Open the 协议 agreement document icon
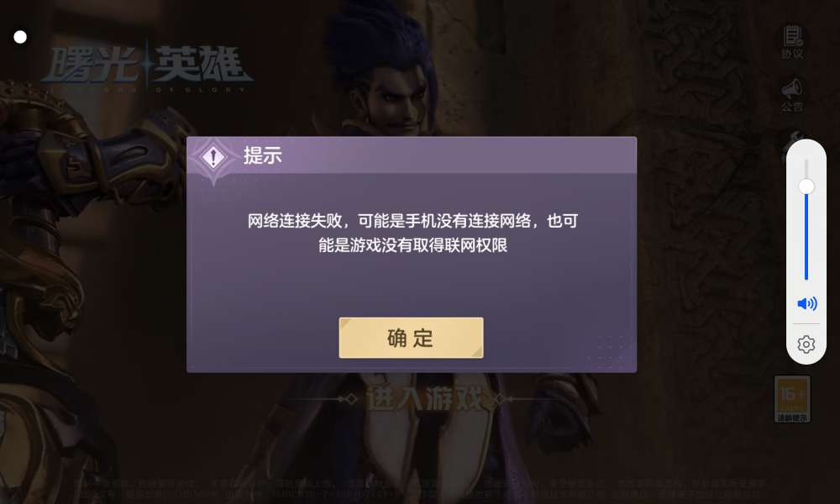 coord(792,42)
